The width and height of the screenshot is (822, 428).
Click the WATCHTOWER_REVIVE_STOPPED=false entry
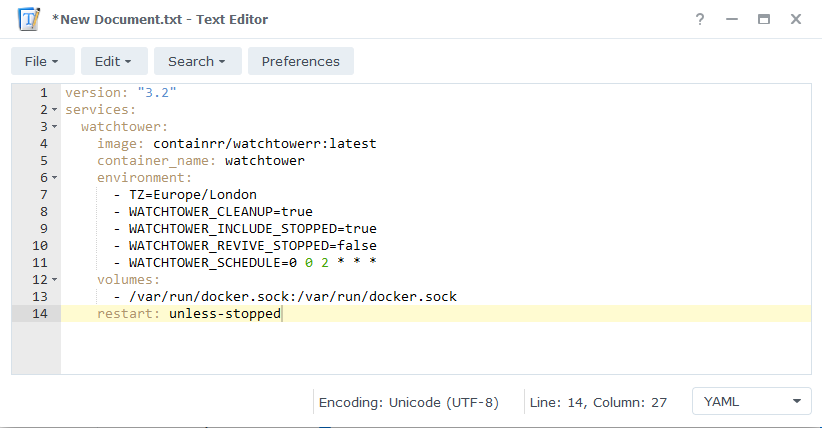click(253, 245)
